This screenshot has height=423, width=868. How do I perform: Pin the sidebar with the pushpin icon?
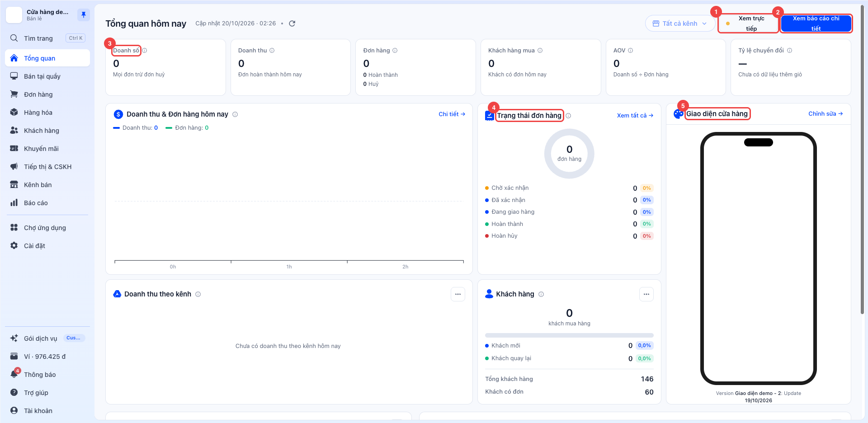pyautogui.click(x=84, y=15)
